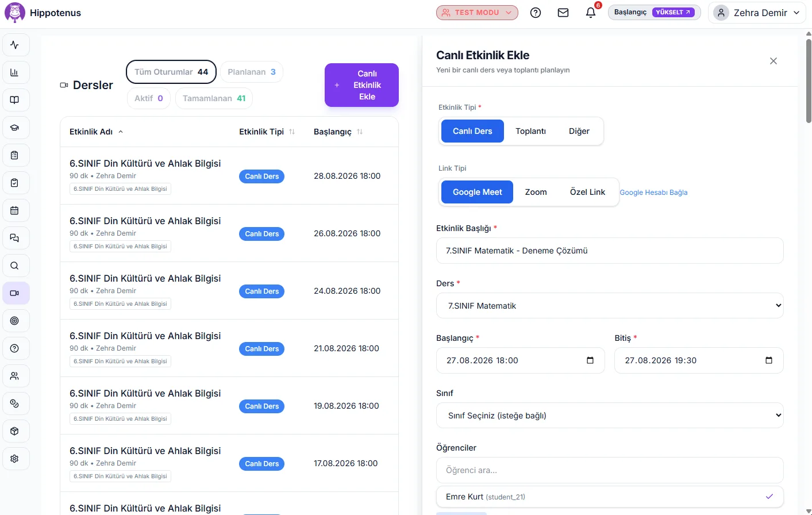Click the Başlangıç date picker calendar icon
The image size is (812, 515).
click(590, 360)
